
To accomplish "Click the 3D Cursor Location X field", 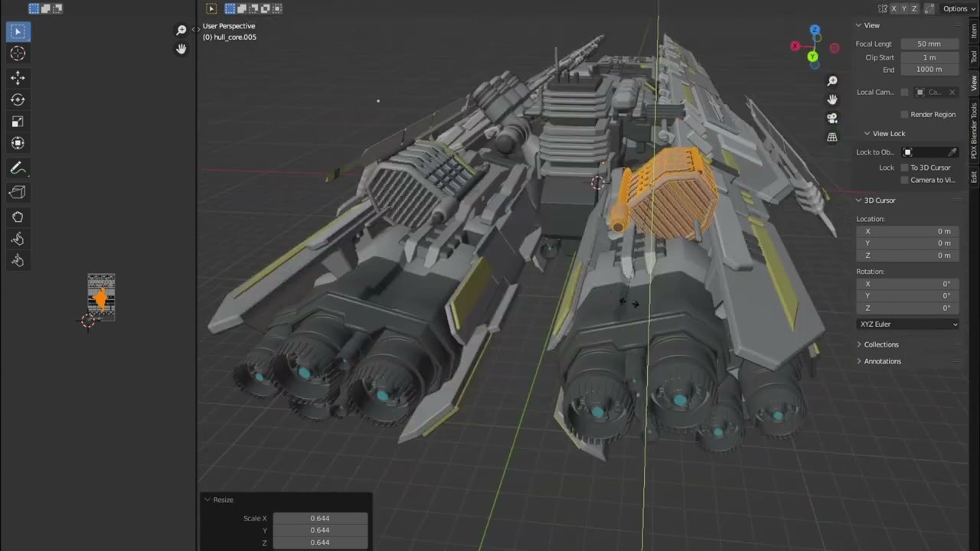I will (x=908, y=231).
